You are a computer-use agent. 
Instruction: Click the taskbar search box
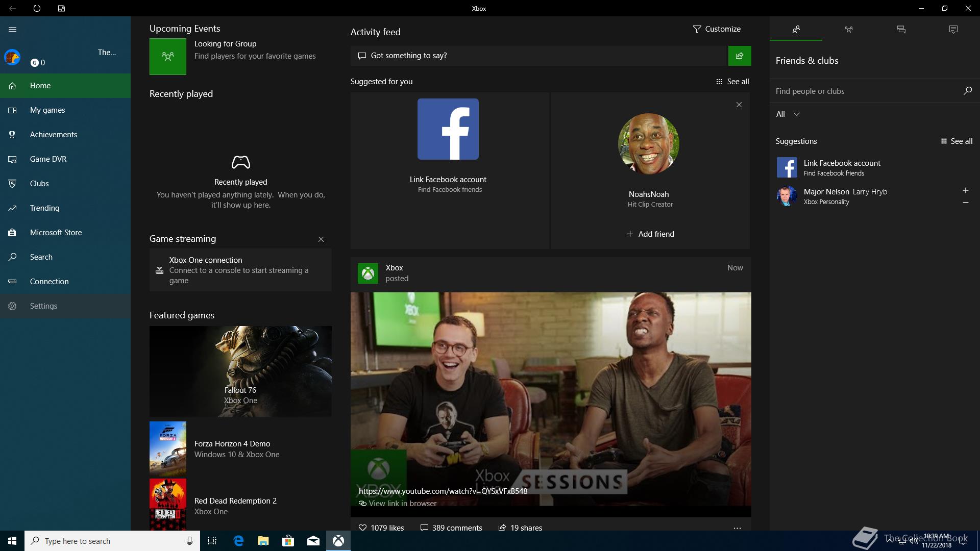click(112, 541)
